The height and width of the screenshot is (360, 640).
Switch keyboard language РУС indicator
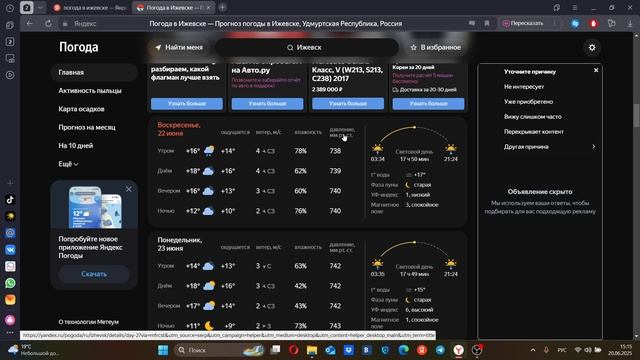562,350
